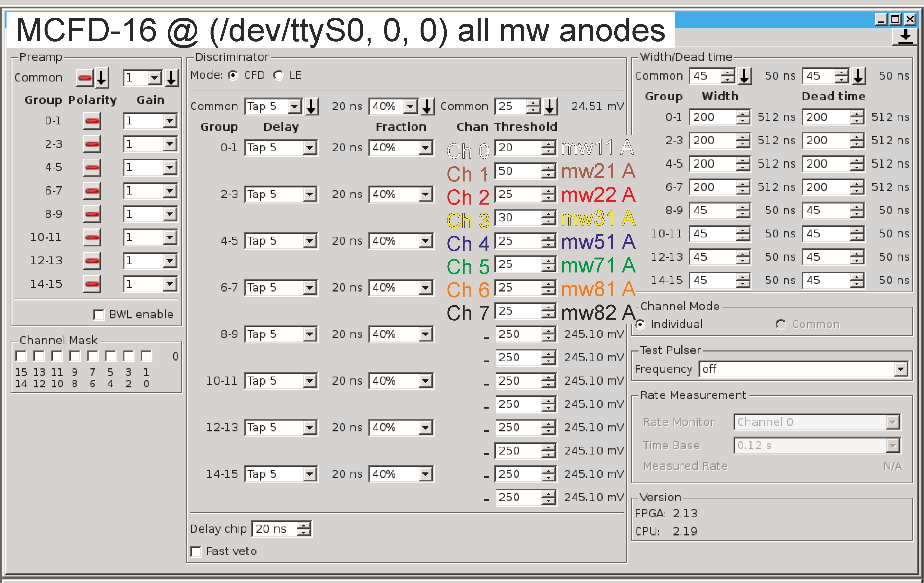Image resolution: width=924 pixels, height=583 pixels.
Task: Open gain dropdown for group 8-9
Action: tap(170, 214)
